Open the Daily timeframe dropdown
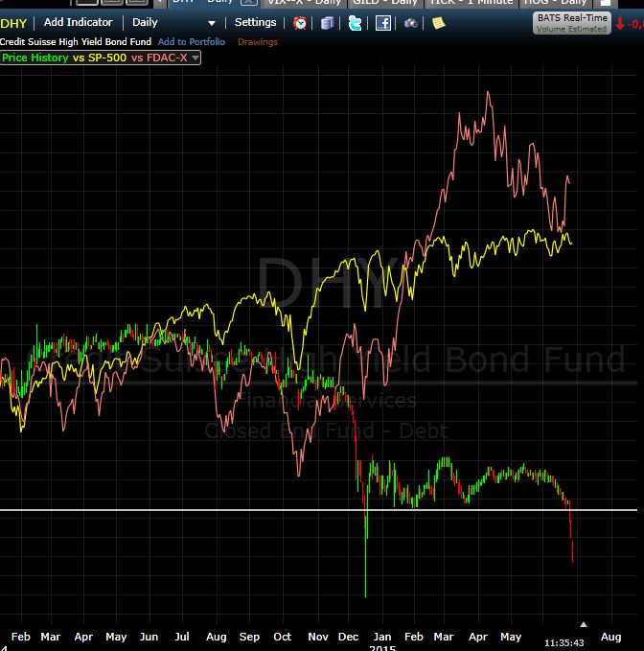644x651 pixels. (174, 22)
